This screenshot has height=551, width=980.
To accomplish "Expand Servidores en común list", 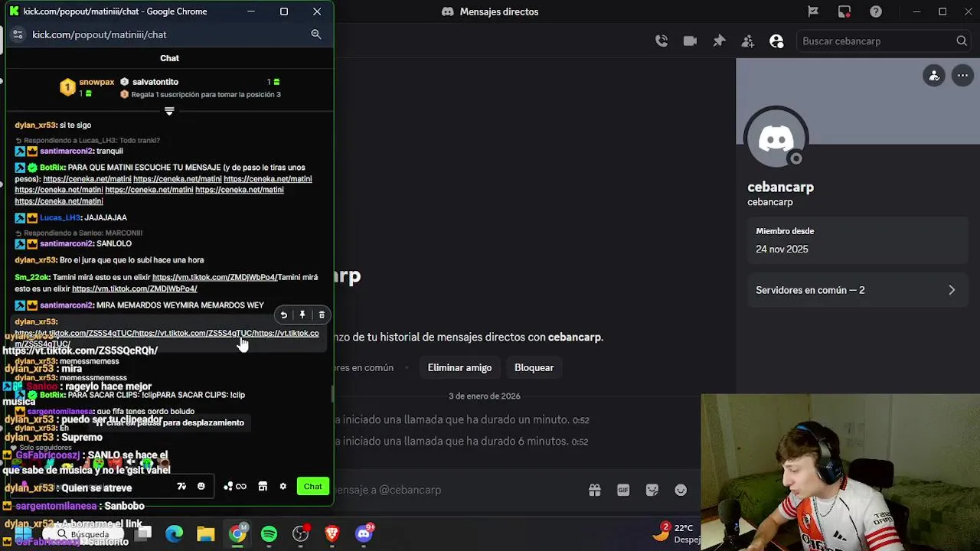I will (x=856, y=290).
